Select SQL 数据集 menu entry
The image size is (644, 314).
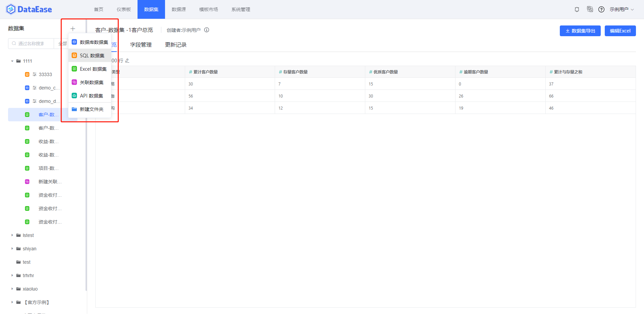(x=90, y=56)
